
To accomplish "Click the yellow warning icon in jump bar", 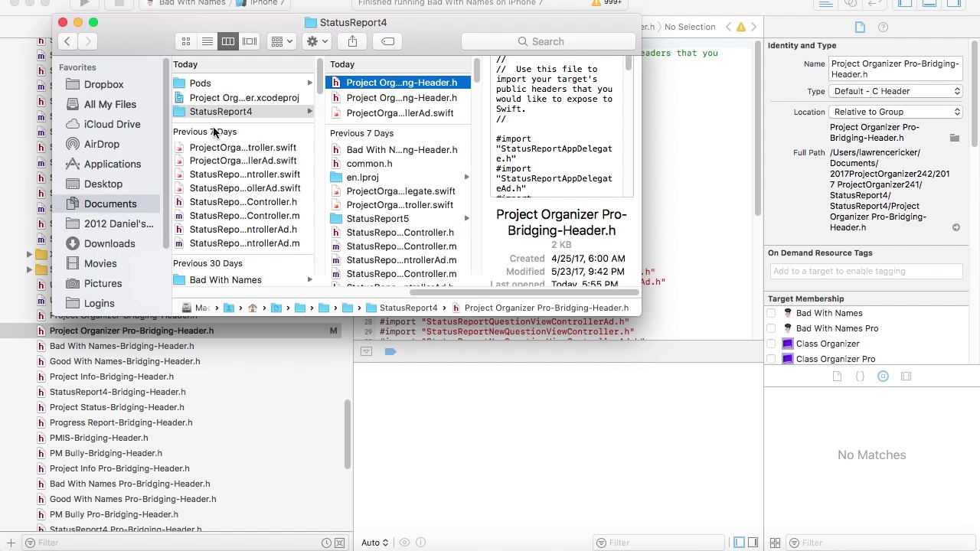I will point(741,27).
